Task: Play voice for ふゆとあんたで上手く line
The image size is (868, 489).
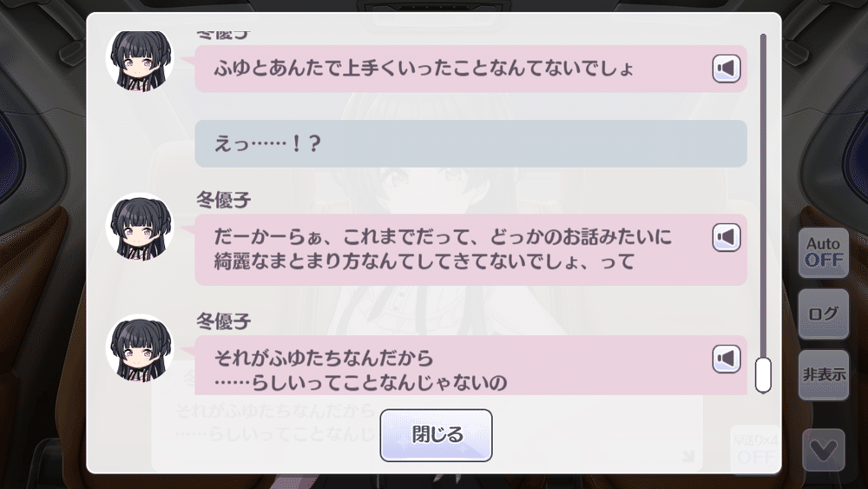Action: [727, 69]
